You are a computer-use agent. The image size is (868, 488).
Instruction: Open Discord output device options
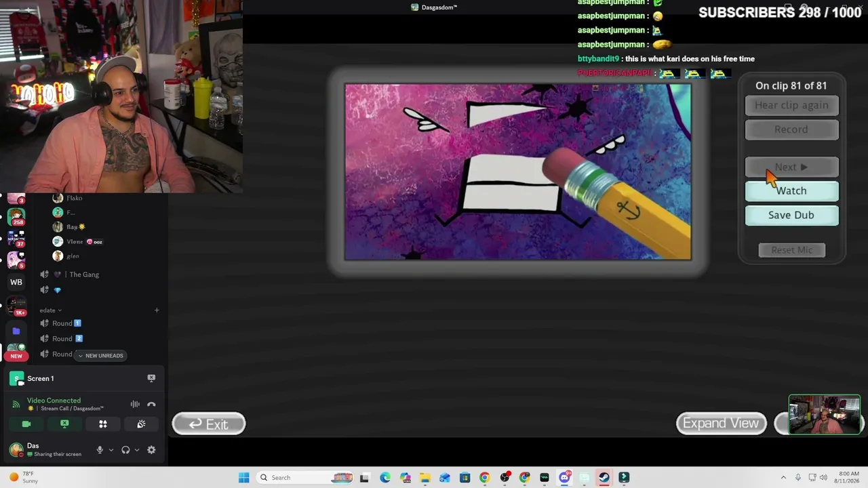tap(136, 450)
